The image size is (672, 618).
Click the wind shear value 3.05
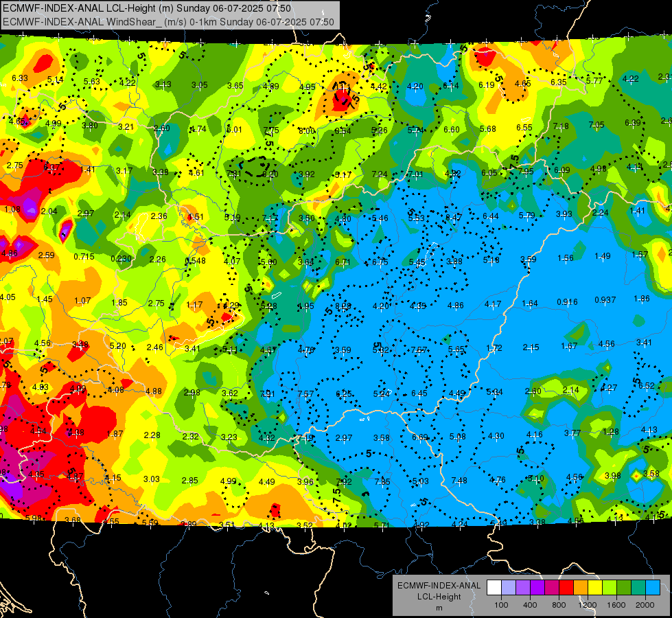click(199, 85)
